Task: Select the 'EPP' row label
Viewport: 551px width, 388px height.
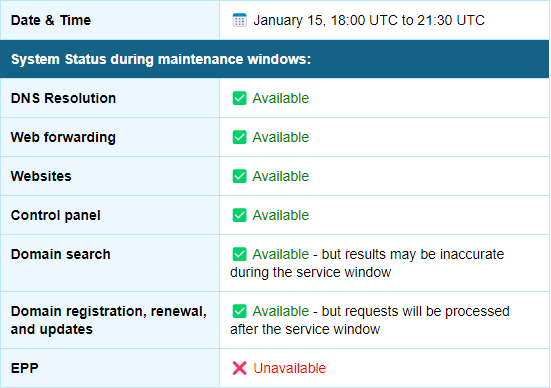Action: 25,368
